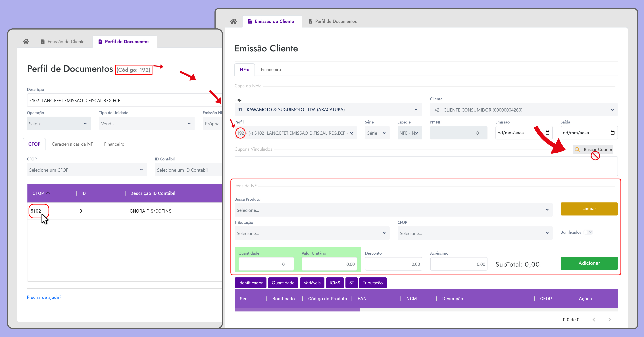The width and height of the screenshot is (644, 337).
Task: Click the Precisa de ajuda link
Action: click(44, 297)
